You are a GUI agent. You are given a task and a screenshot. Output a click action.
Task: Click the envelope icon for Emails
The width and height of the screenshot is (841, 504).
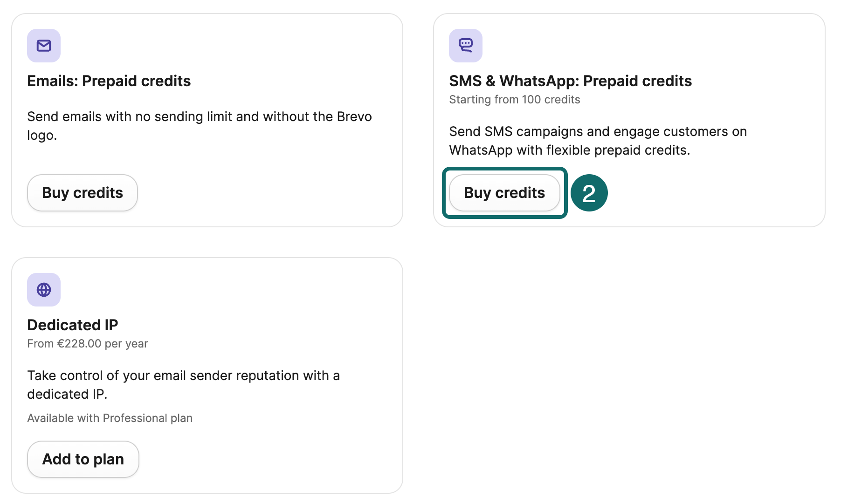click(44, 46)
